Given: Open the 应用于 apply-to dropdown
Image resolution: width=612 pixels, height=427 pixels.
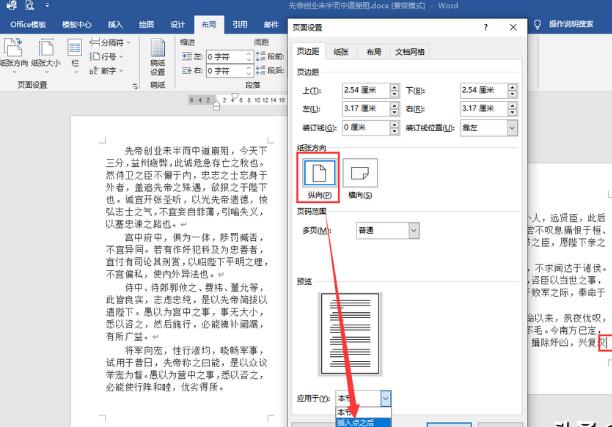Looking at the screenshot, I should [x=385, y=397].
